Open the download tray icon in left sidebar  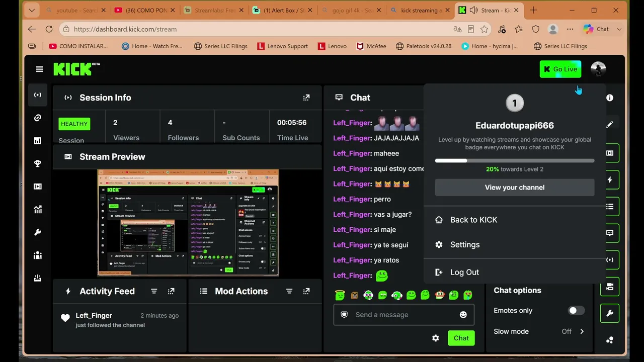pos(38,278)
